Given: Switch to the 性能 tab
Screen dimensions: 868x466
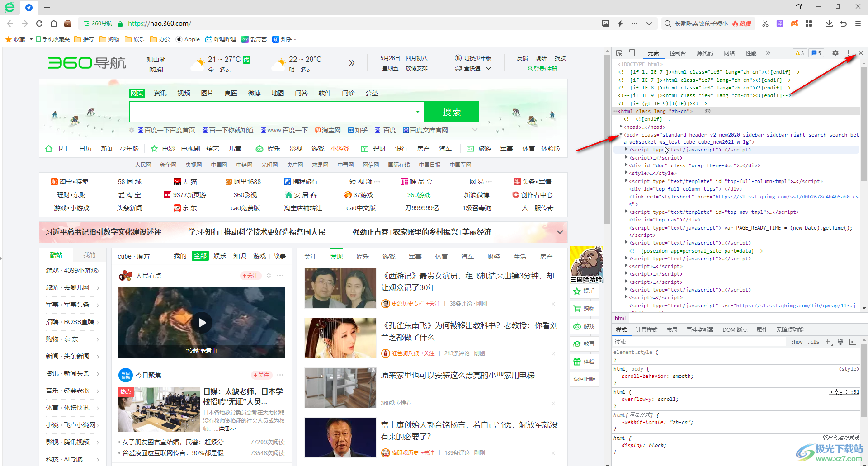Looking at the screenshot, I should pos(751,53).
